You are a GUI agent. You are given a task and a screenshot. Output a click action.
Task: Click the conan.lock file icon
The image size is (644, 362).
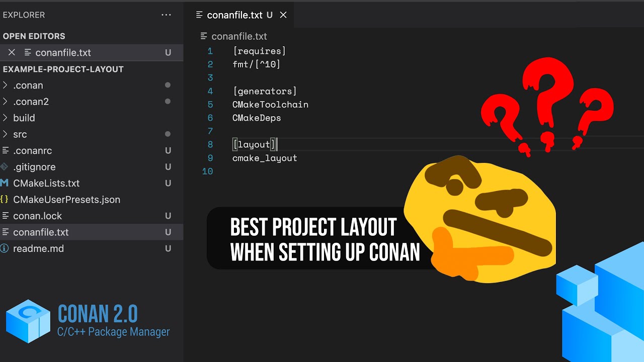tap(5, 216)
